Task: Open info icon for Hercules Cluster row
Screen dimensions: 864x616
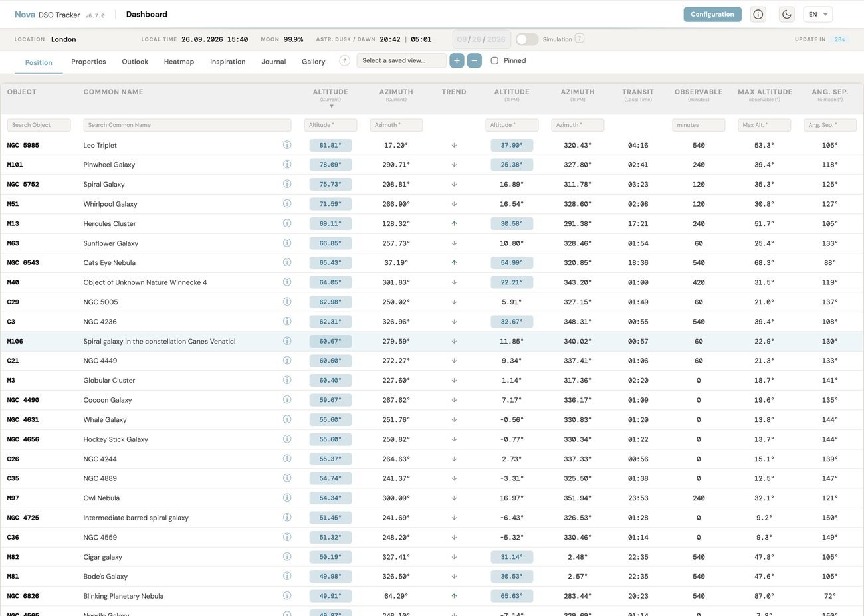Action: click(287, 223)
